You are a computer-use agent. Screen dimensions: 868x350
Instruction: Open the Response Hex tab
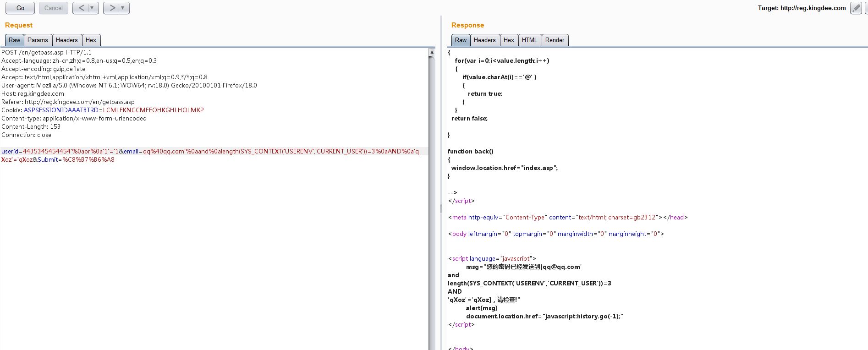[509, 40]
